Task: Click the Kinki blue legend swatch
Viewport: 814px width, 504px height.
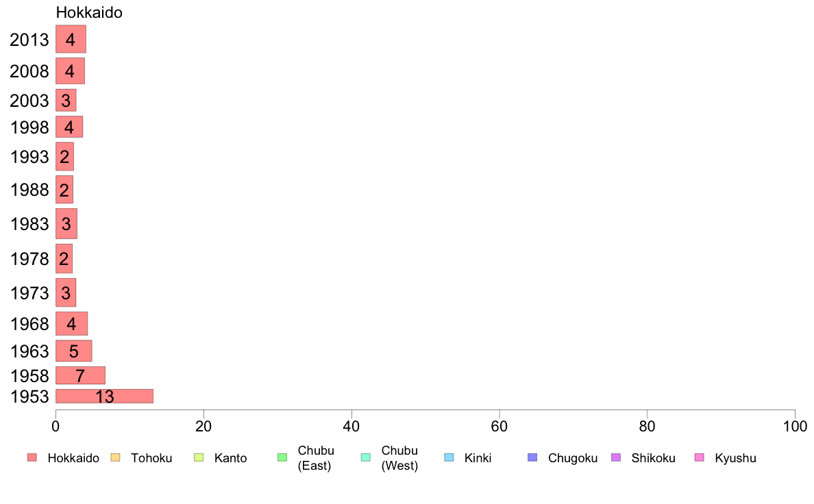Action: click(449, 457)
